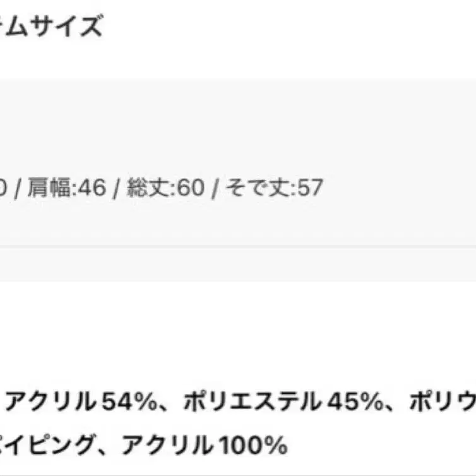Image resolution: width=476 pixels, height=476 pixels.
Task: Click the slash between 46 and 総丈
Action: [x=116, y=188]
